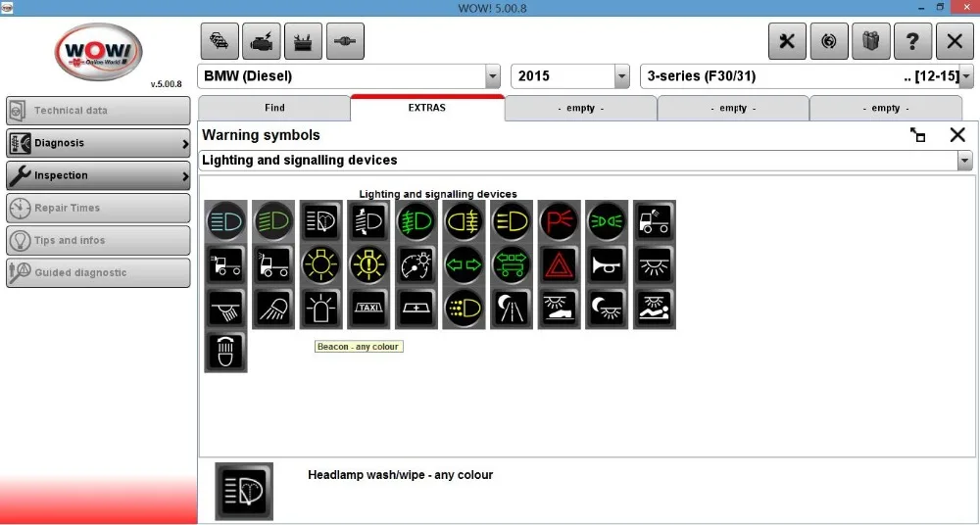Select the red parking lamp P symbol
This screenshot has width=980, height=525.
(x=559, y=221)
